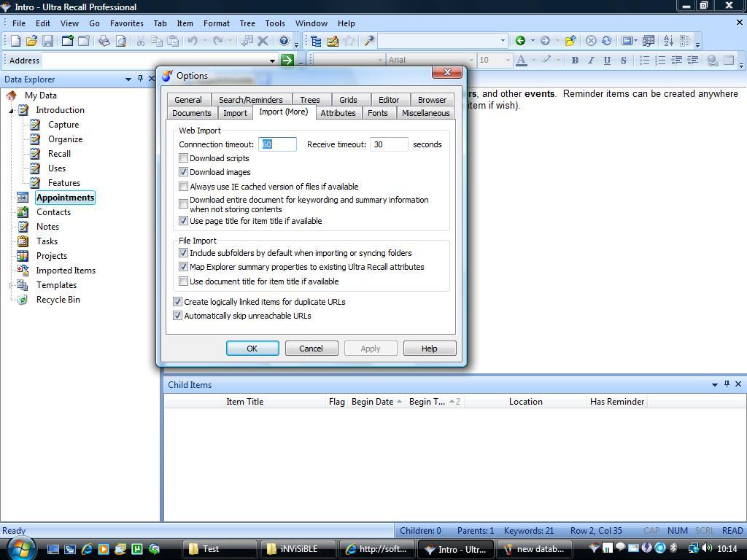The width and height of the screenshot is (747, 560).
Task: Expand the Templates tree node
Action: click(x=11, y=285)
